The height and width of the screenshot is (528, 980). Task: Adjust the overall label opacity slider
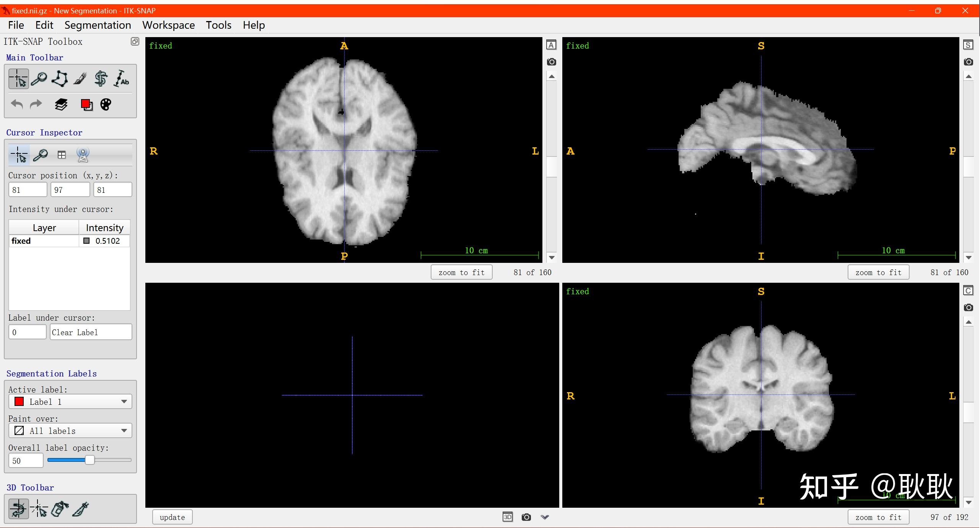tap(90, 460)
